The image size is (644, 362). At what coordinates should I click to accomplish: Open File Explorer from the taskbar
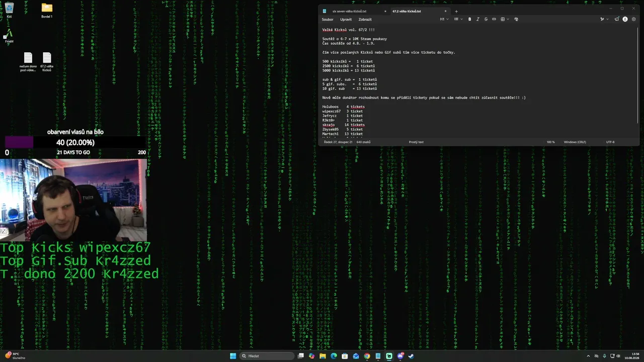point(323,356)
